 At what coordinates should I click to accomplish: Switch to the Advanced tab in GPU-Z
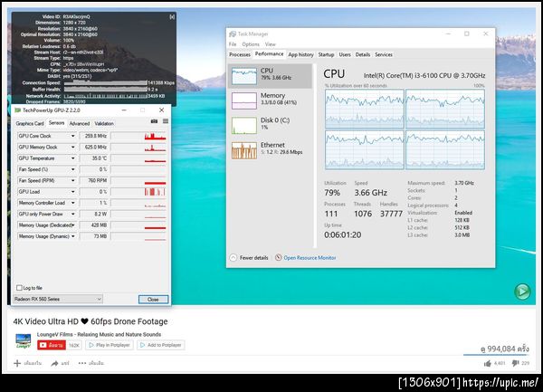(x=80, y=124)
